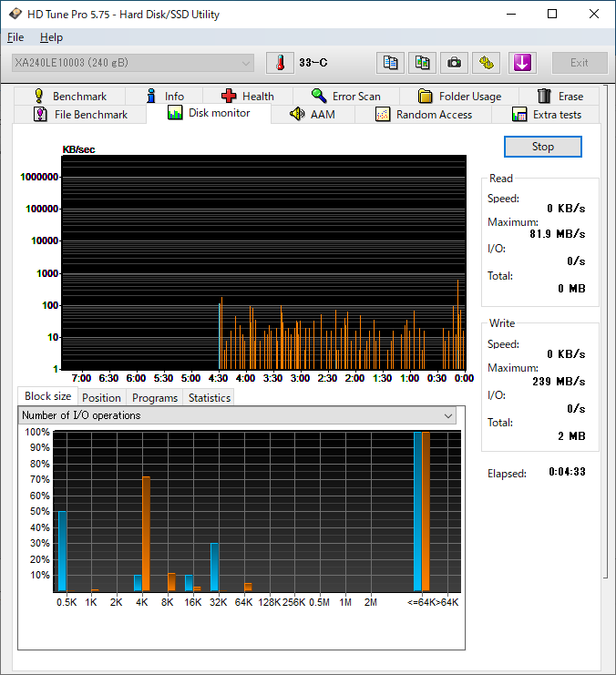Switch to the Erase tab

560,96
